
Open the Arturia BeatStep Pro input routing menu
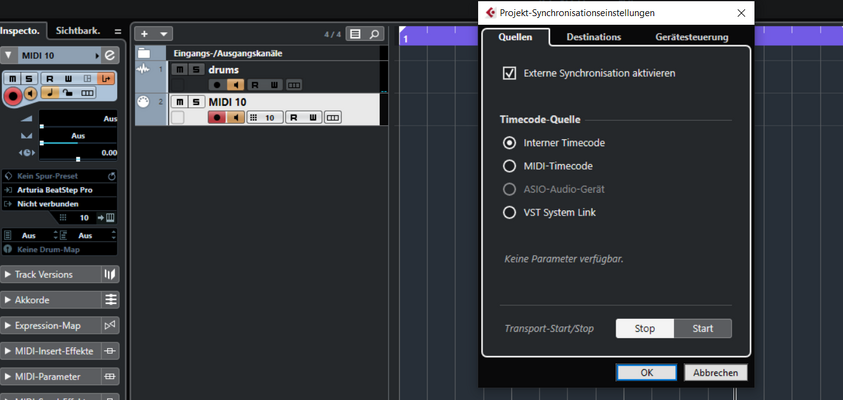tap(60, 190)
